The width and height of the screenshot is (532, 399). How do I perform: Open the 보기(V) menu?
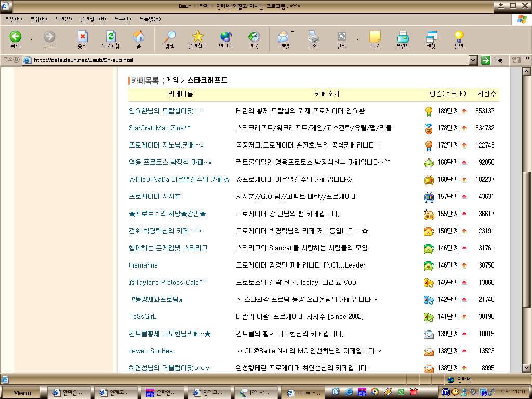pos(63,19)
